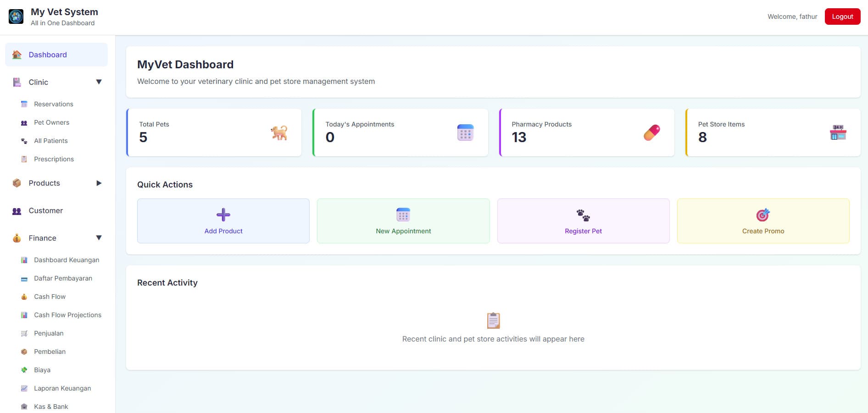The image size is (868, 413).
Task: Click the Create Promo quick action
Action: (x=763, y=221)
